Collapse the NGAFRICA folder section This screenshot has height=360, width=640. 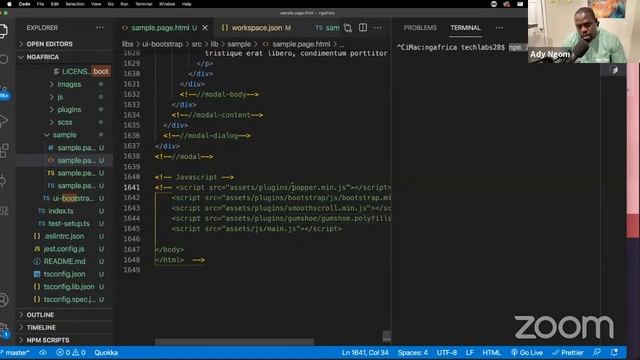click(x=42, y=57)
